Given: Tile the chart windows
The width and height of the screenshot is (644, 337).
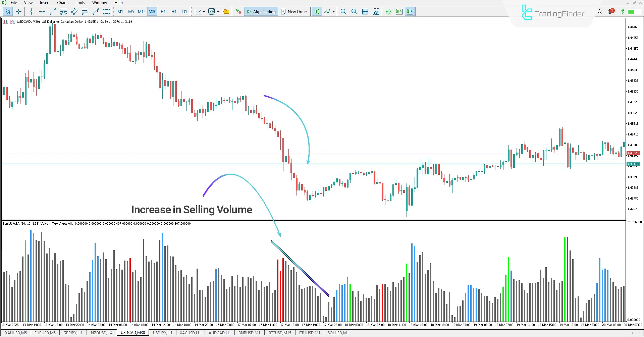Looking at the screenshot, I should pyautogui.click(x=365, y=11).
